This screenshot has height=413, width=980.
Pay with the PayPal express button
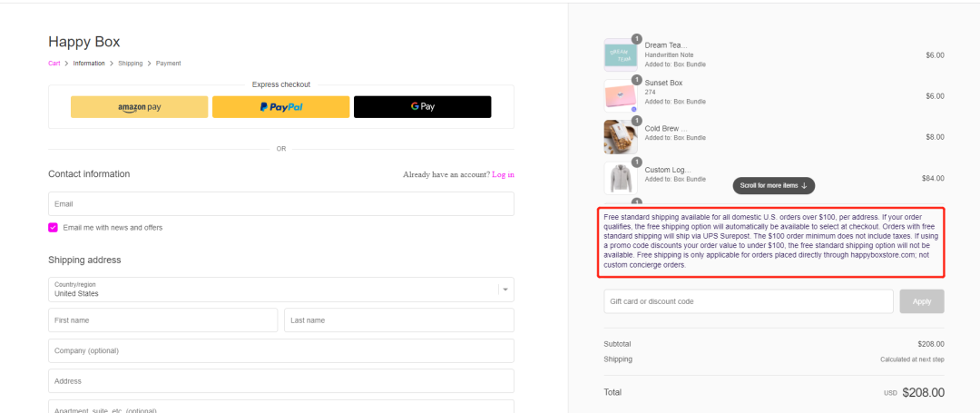280,107
